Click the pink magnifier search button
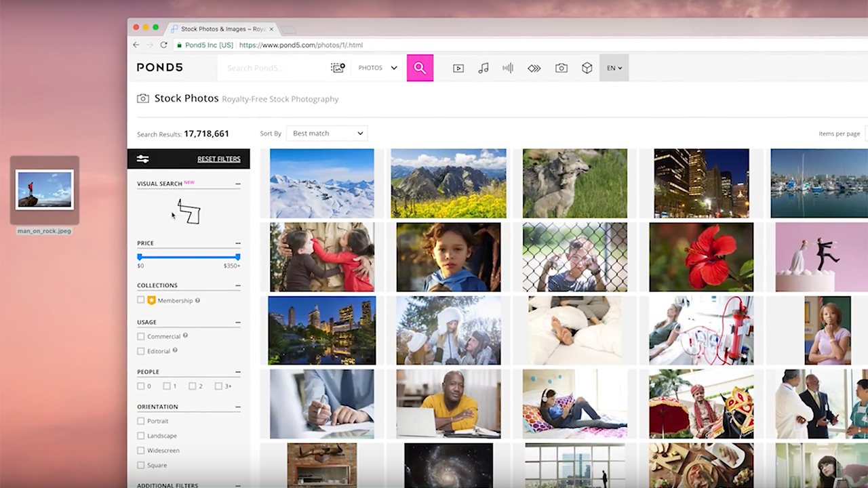The width and height of the screenshot is (868, 488). click(420, 68)
